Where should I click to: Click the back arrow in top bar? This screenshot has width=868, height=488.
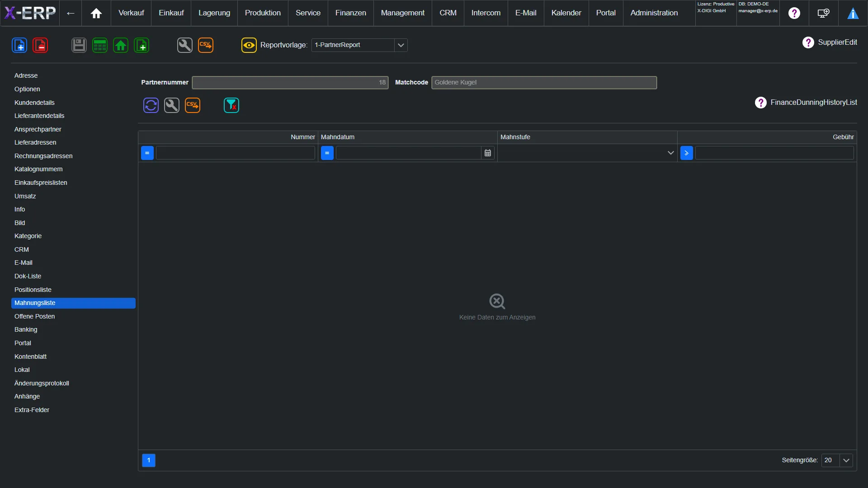point(71,13)
